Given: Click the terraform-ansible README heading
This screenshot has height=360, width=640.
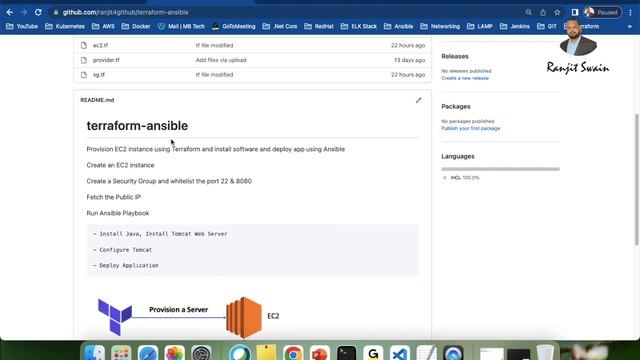Looking at the screenshot, I should point(137,126).
